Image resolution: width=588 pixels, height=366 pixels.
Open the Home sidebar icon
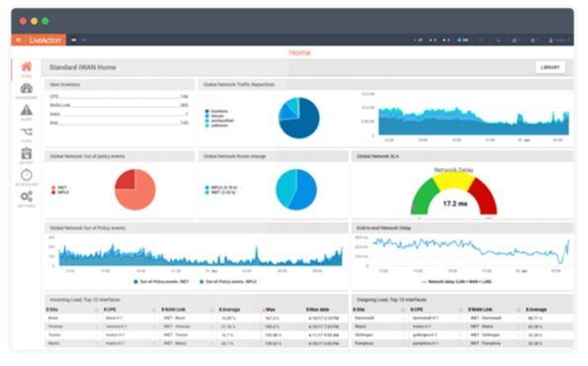pos(27,67)
